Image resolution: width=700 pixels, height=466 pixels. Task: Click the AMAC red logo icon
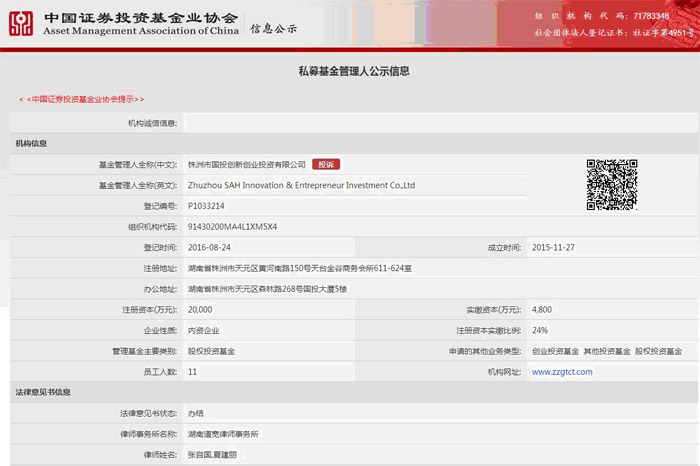[21, 24]
